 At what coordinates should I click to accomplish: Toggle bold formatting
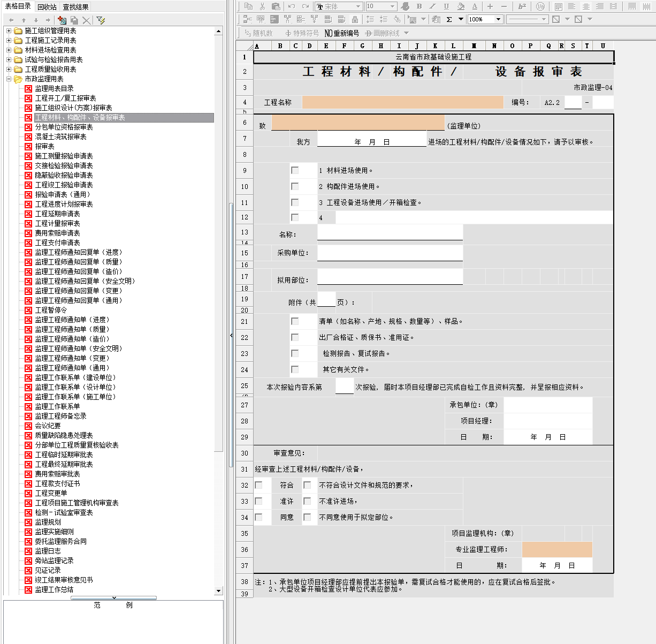coord(419,6)
